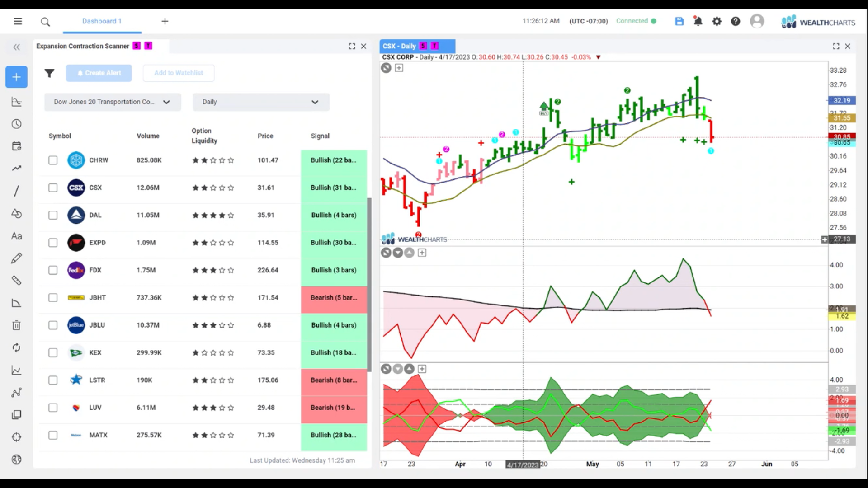Click the crosshair target sidebar icon
868x488 pixels.
(16, 437)
